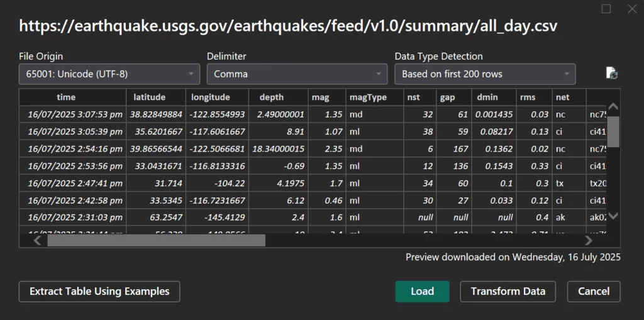Select the time column header
Screen dimensions: 644x320
point(73,97)
